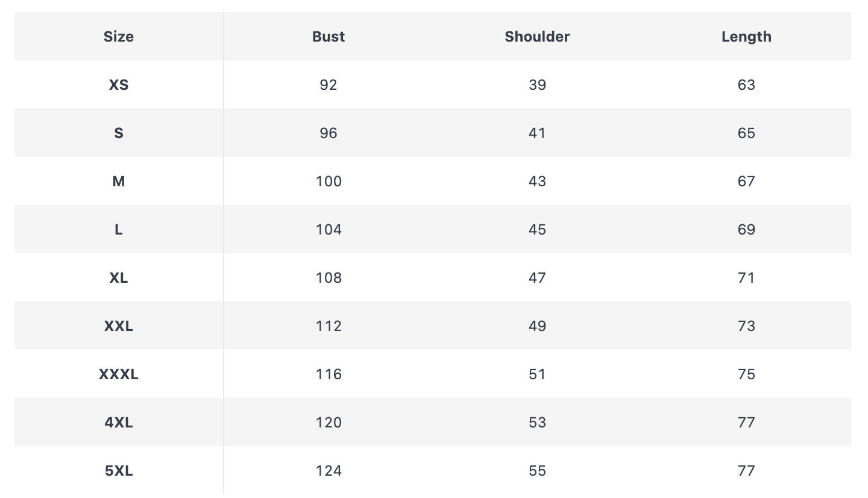Select the XS size row label
Viewport: 868px width, 498px height.
tap(119, 85)
